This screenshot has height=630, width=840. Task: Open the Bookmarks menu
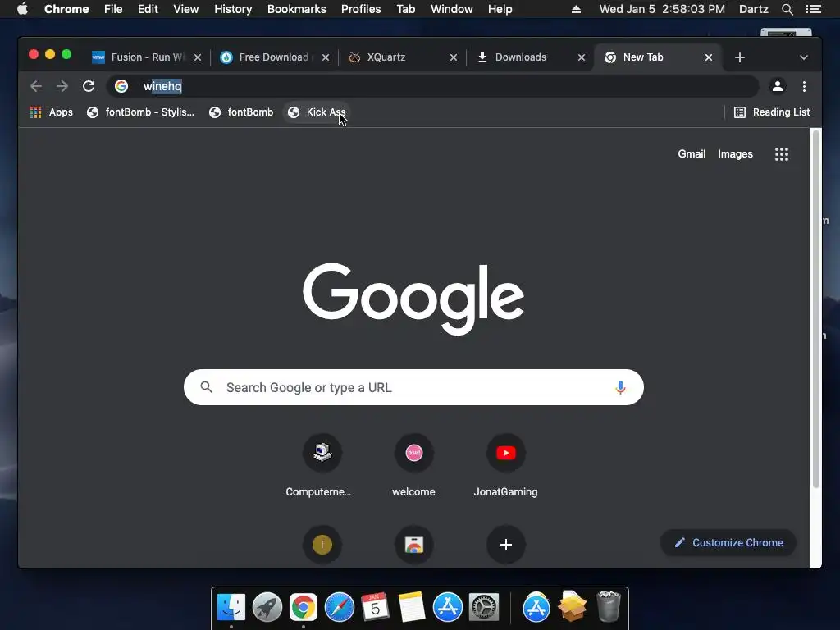coord(297,9)
